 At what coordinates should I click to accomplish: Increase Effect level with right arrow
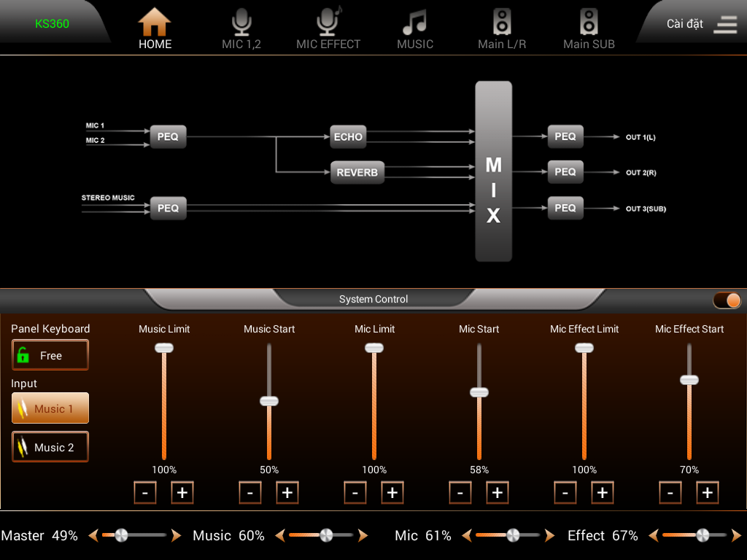click(737, 535)
